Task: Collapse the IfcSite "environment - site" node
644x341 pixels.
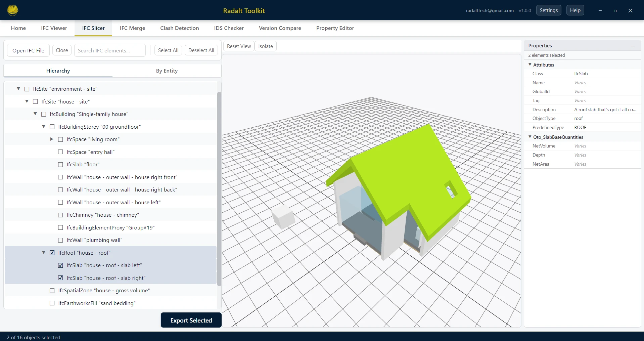Action: [x=18, y=88]
